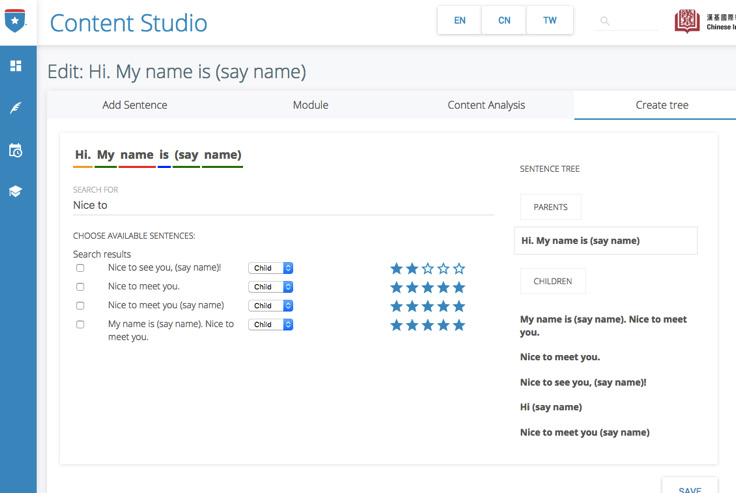Open the dashboard grid icon in sidebar
The width and height of the screenshot is (736, 493).
(x=15, y=66)
